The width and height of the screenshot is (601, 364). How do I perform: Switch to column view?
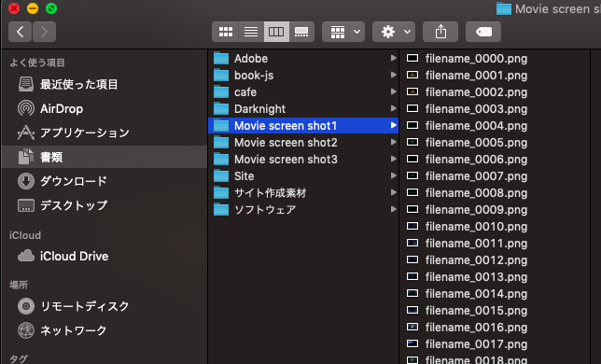pyautogui.click(x=276, y=32)
